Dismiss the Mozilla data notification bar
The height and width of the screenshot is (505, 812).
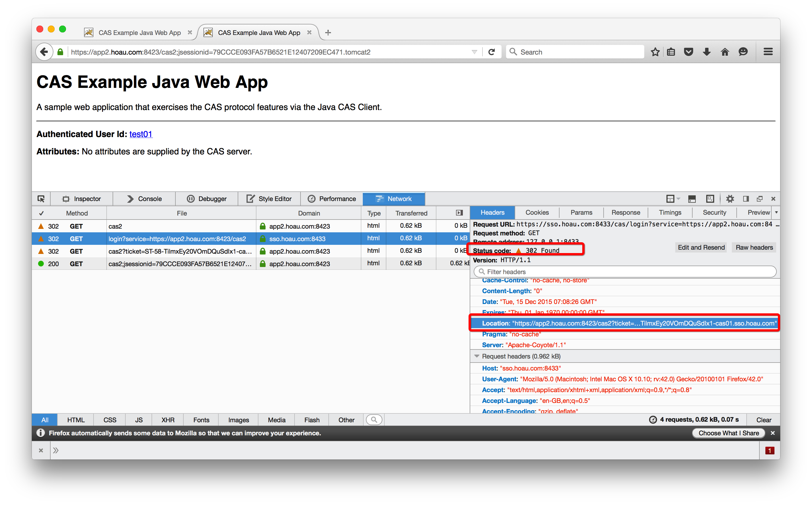point(772,433)
